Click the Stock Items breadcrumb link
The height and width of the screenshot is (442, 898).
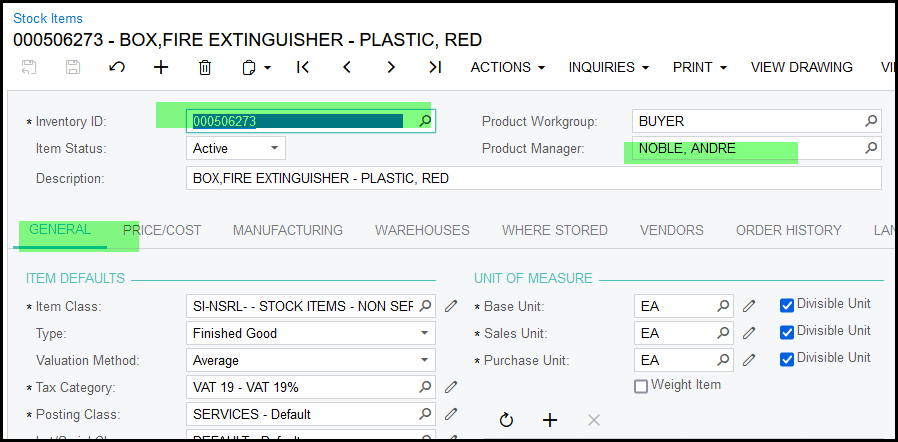click(48, 18)
